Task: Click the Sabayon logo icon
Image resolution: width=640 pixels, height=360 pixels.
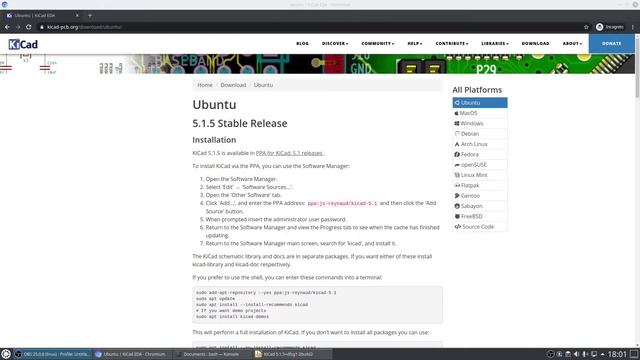Action: click(457, 206)
